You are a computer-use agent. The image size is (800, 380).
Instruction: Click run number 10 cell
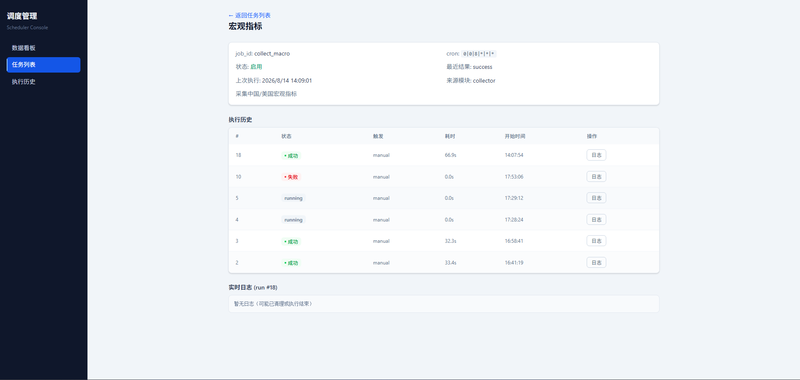pos(238,176)
